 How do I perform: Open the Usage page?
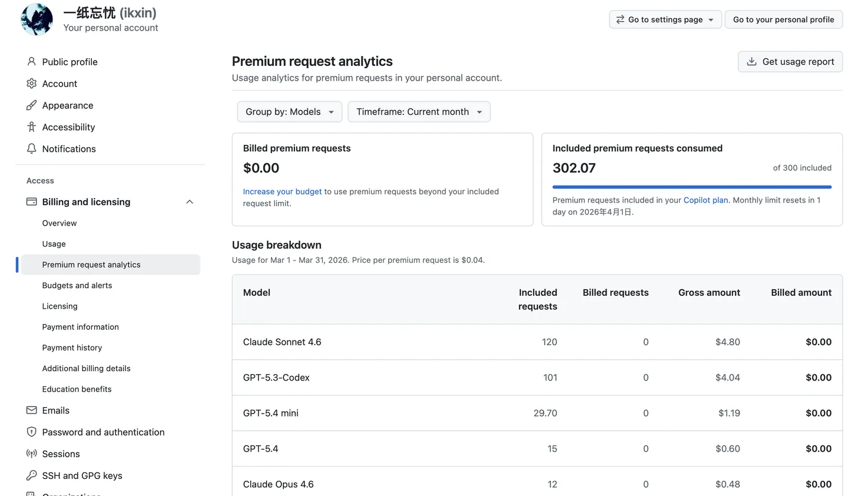(x=54, y=244)
